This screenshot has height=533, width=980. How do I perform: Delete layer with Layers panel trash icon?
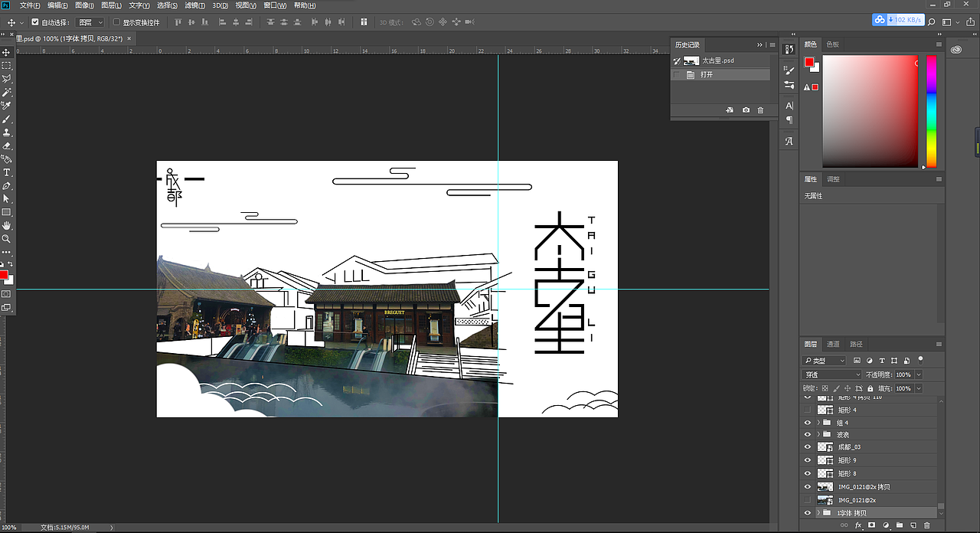927,525
